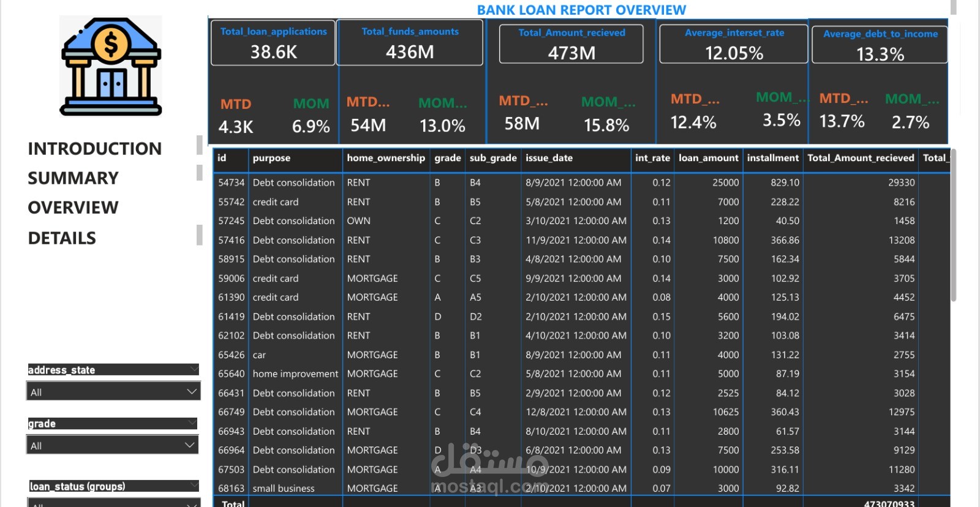
Task: Click the bank building logo icon
Action: click(x=111, y=66)
